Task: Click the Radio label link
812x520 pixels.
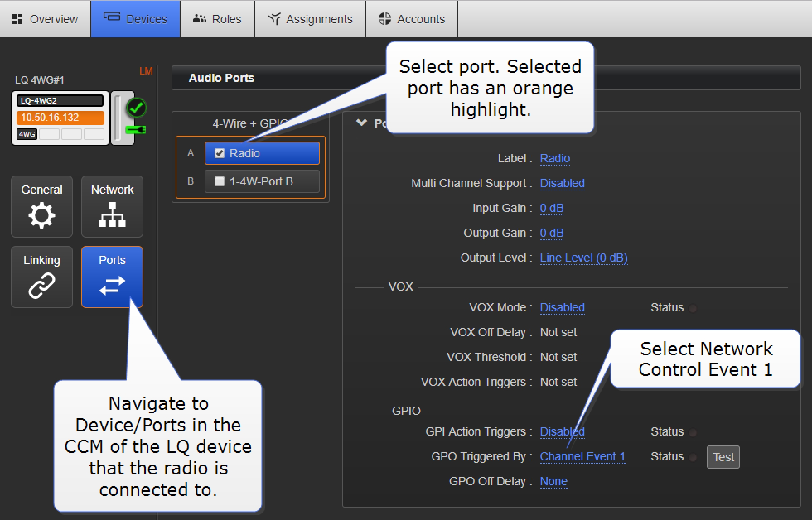Action: 555,158
